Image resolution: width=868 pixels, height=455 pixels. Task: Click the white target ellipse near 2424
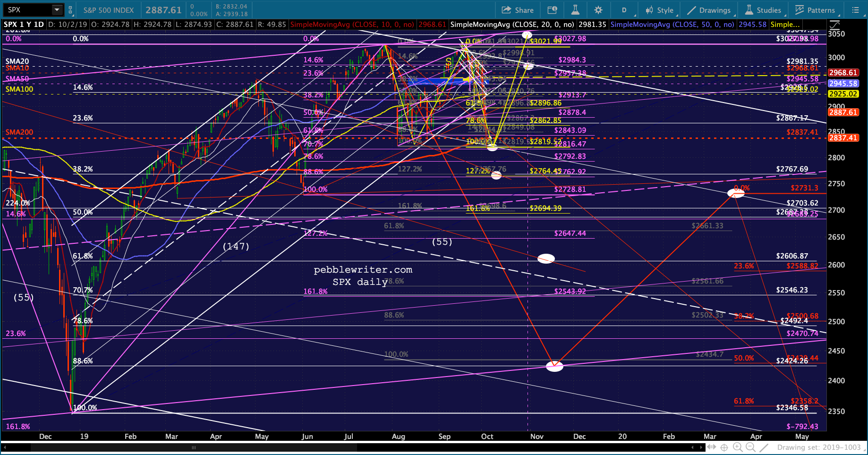tap(554, 366)
